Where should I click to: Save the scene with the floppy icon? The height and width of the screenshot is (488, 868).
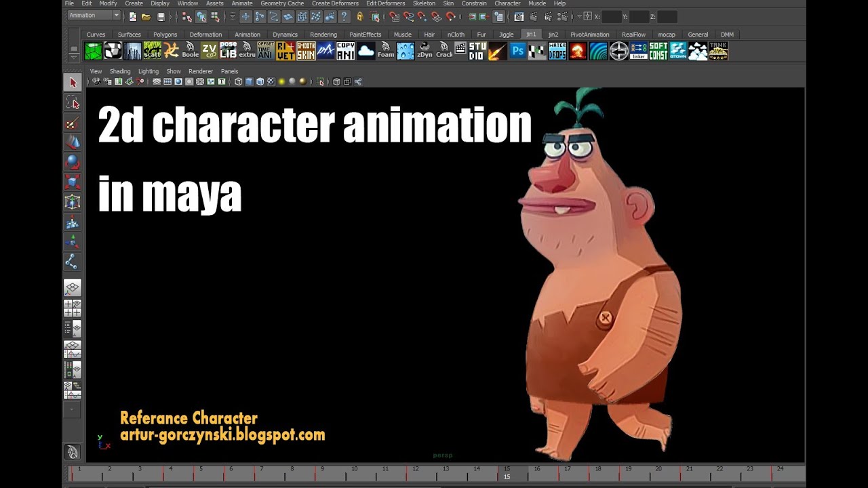161,17
